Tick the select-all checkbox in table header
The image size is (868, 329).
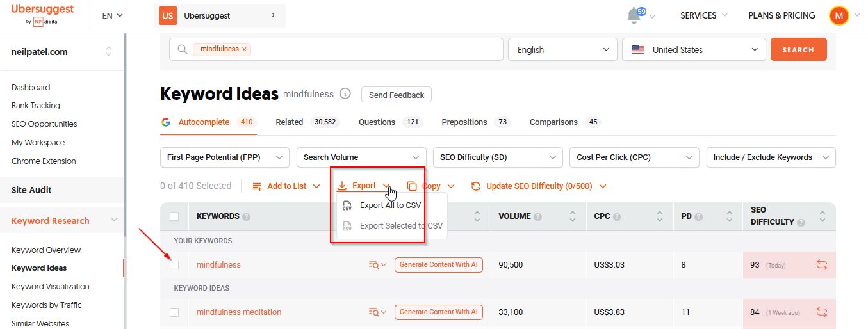(x=174, y=216)
